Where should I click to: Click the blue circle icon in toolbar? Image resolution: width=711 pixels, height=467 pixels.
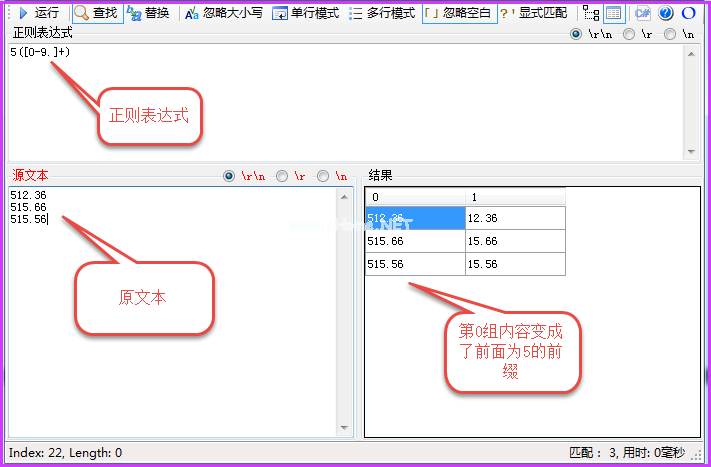coord(689,13)
